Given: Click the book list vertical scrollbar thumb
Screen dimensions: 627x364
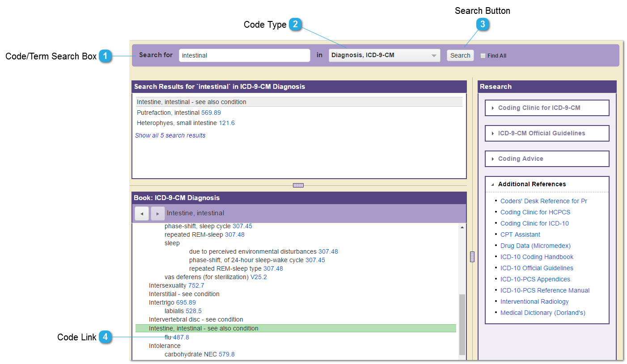Looking at the screenshot, I should coord(462,324).
